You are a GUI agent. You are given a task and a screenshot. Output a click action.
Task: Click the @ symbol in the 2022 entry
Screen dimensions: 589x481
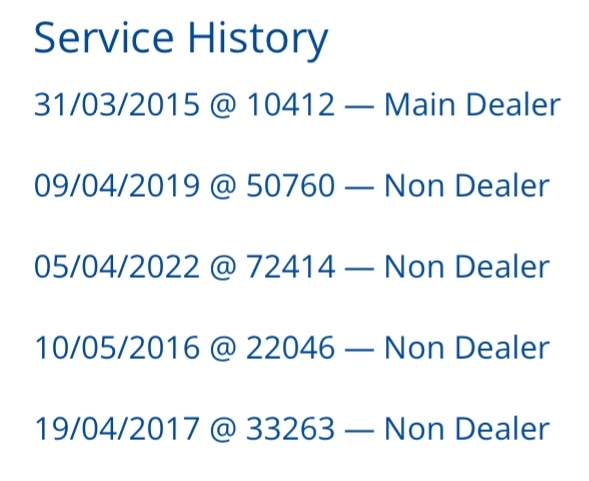[223, 268]
